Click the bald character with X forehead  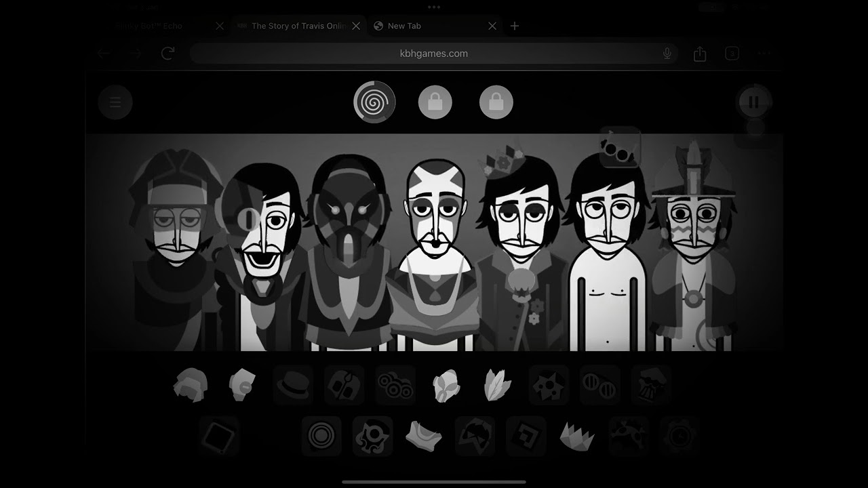click(435, 255)
